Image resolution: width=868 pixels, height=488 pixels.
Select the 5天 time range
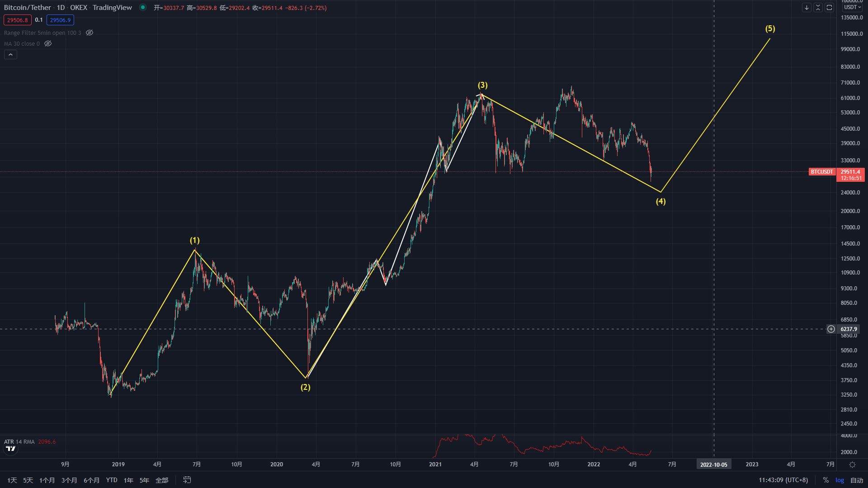click(28, 480)
